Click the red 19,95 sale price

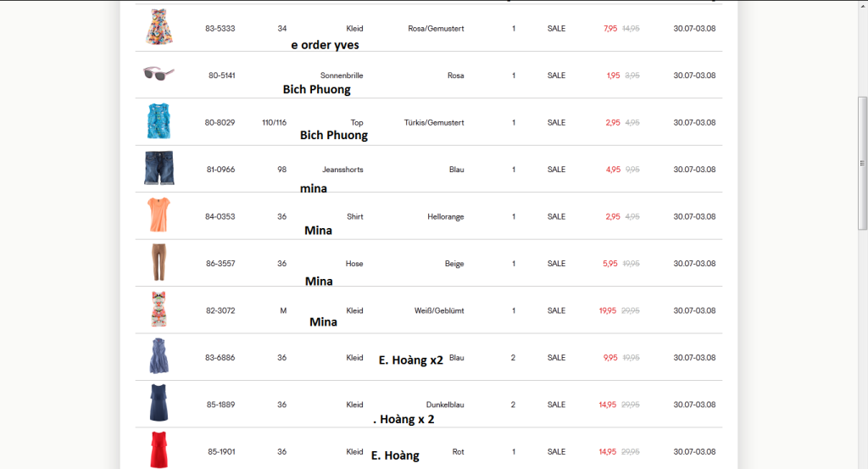coord(608,310)
